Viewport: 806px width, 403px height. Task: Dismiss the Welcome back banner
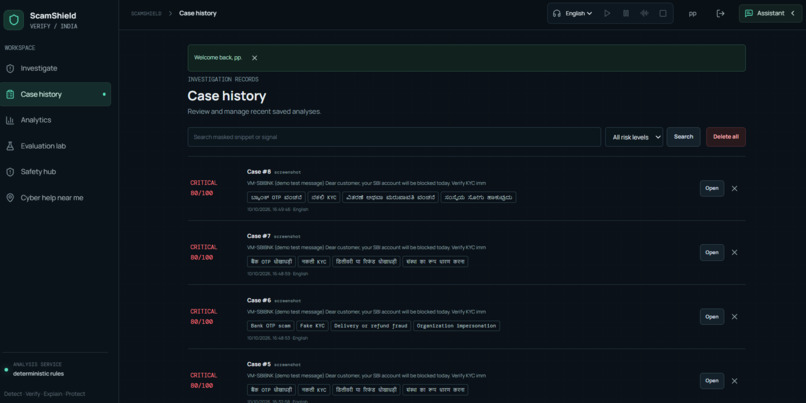(254, 58)
